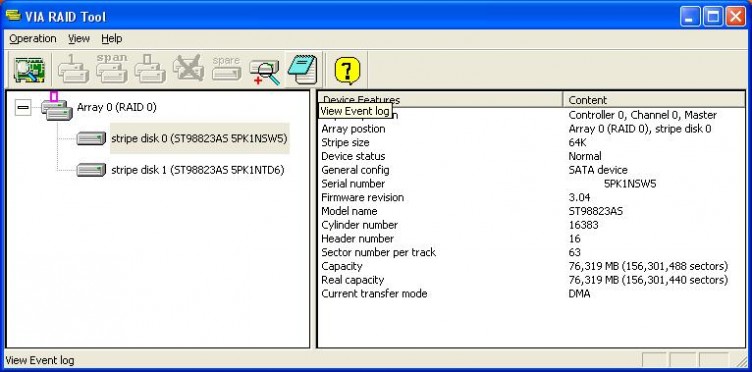752x372 pixels.
Task: Select Array 0 (RAID 0) in tree
Action: (117, 107)
